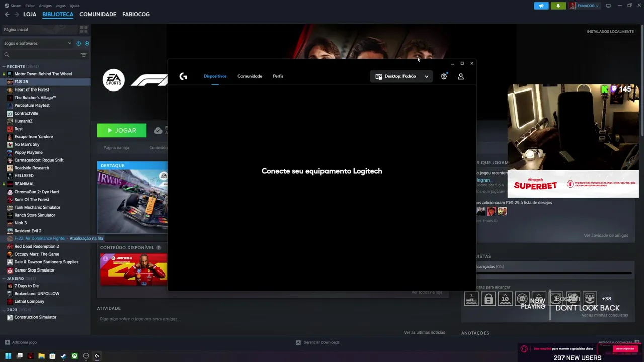Click Steam icon in the taskbar
Screen dimensions: 644x362
tap(63, 356)
